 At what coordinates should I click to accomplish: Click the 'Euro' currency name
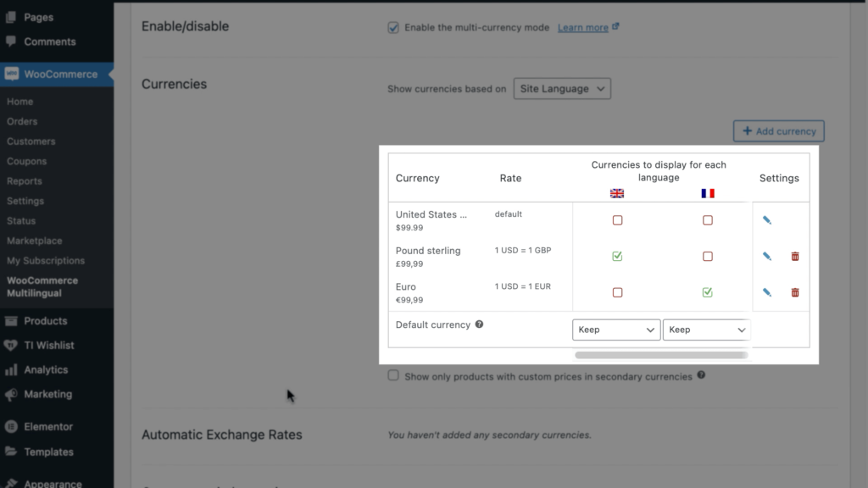(406, 286)
